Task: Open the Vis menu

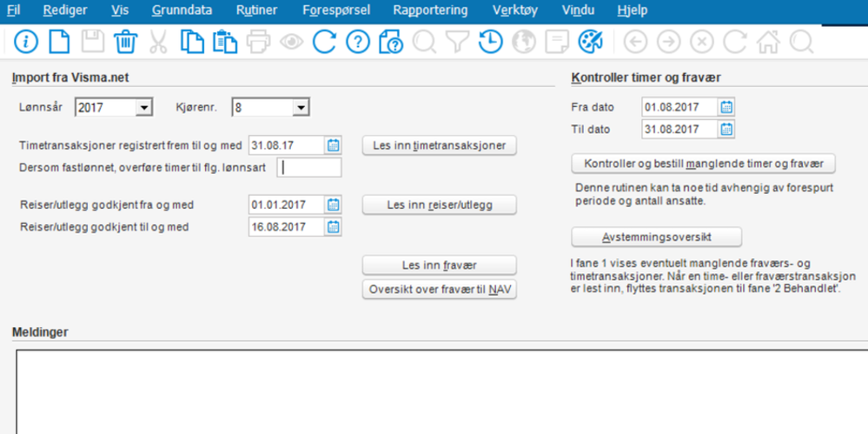Action: [x=120, y=10]
